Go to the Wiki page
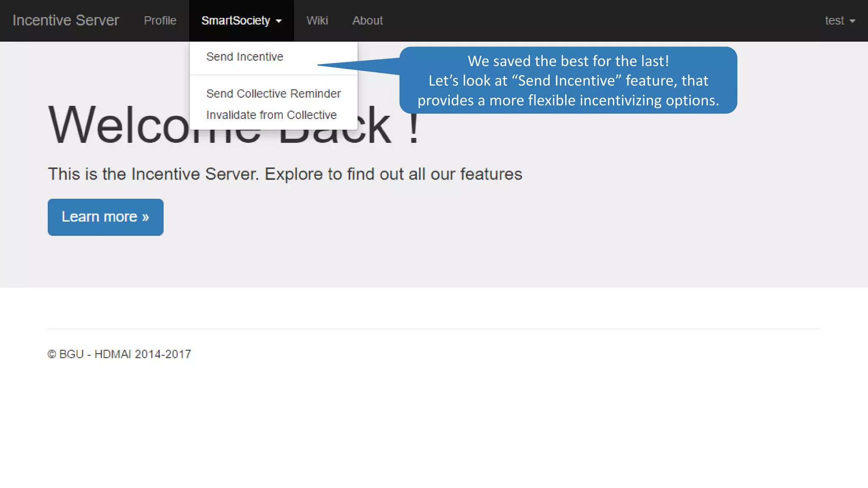The width and height of the screenshot is (868, 488). (x=317, y=20)
